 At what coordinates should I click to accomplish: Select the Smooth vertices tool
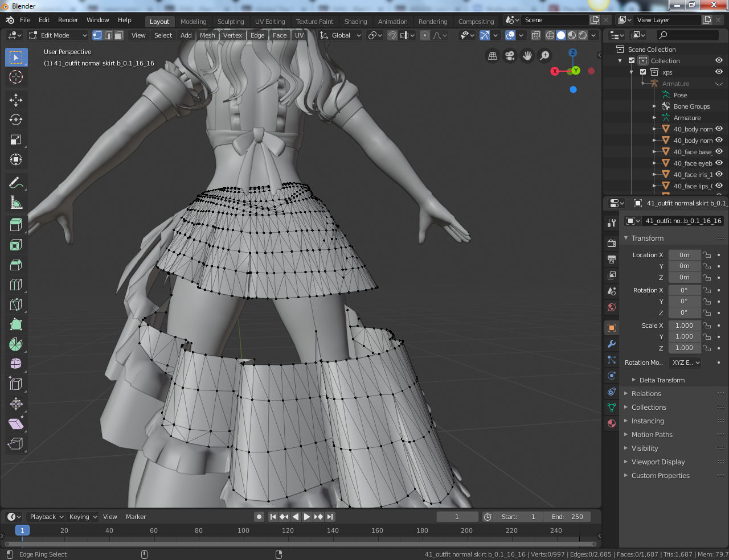(16, 365)
